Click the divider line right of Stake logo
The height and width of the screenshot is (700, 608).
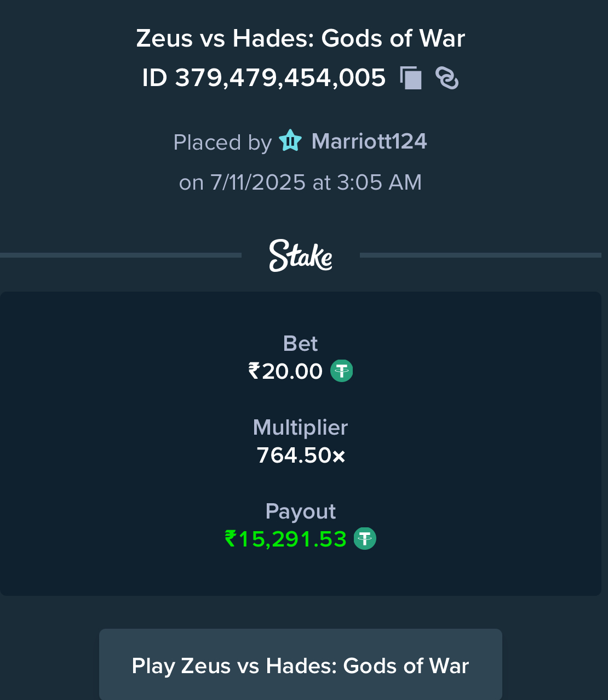click(480, 255)
